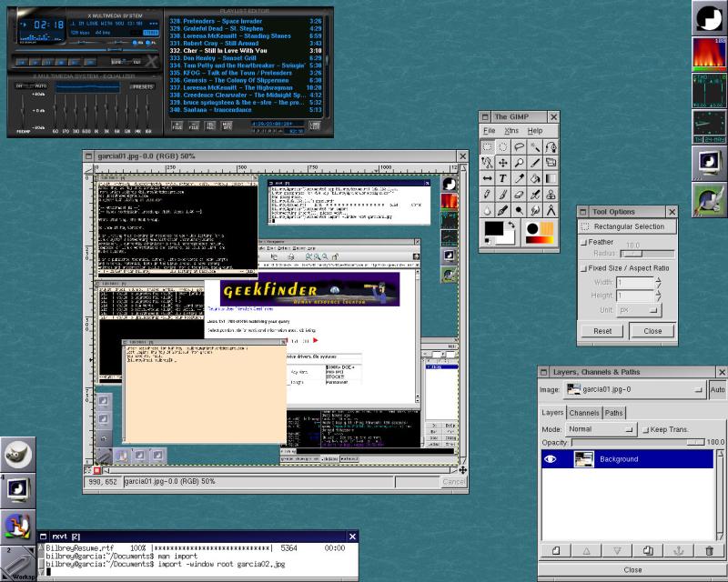Screen dimensions: 728x582
Task: Create a new layer with the page icon
Action: [554, 550]
